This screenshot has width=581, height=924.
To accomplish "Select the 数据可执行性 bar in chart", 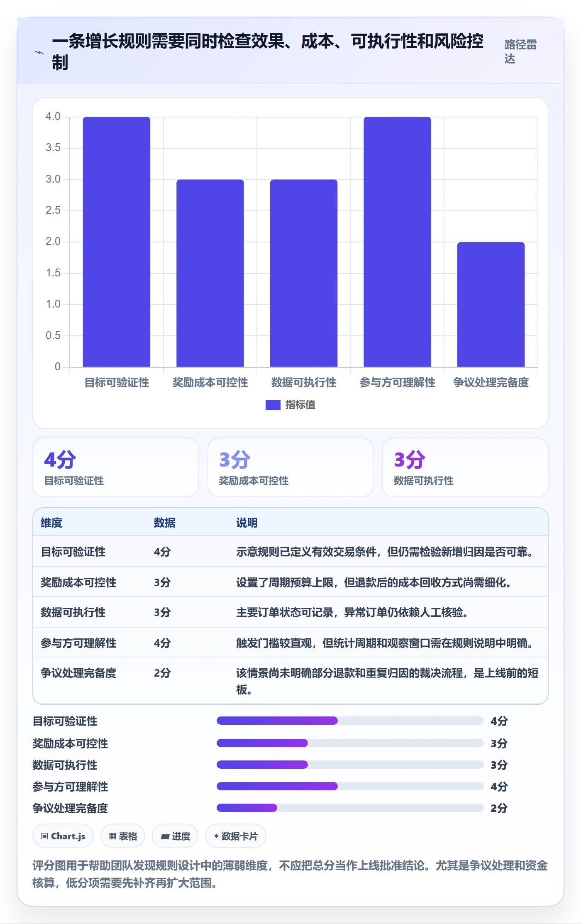I will tap(304, 273).
